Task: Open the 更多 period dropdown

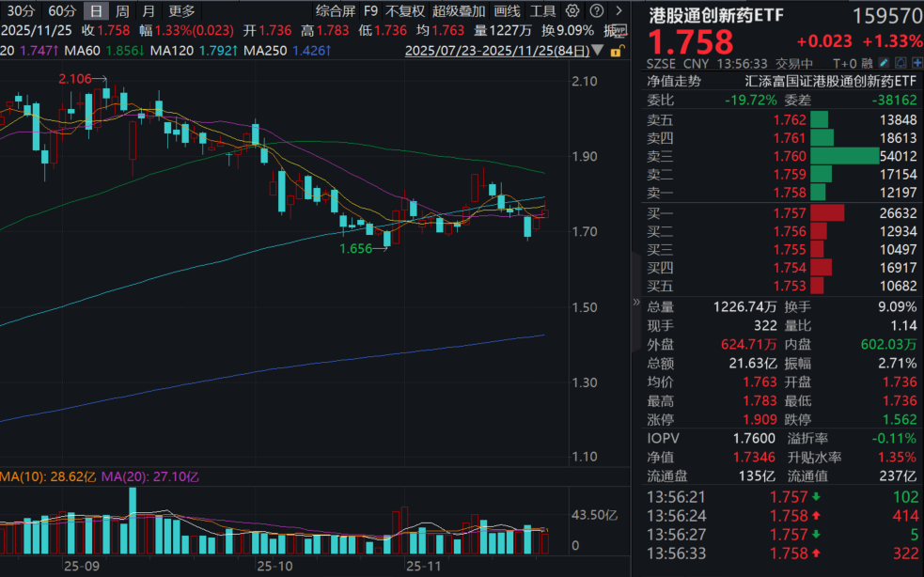Action: (x=182, y=11)
